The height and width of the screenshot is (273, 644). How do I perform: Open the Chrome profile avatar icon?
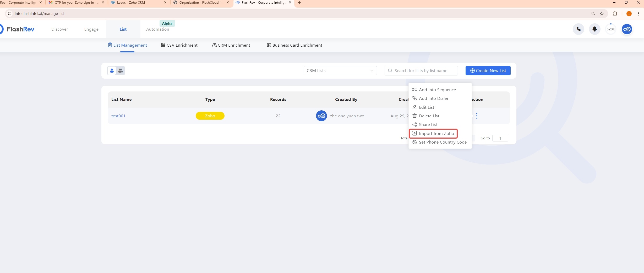point(629,14)
